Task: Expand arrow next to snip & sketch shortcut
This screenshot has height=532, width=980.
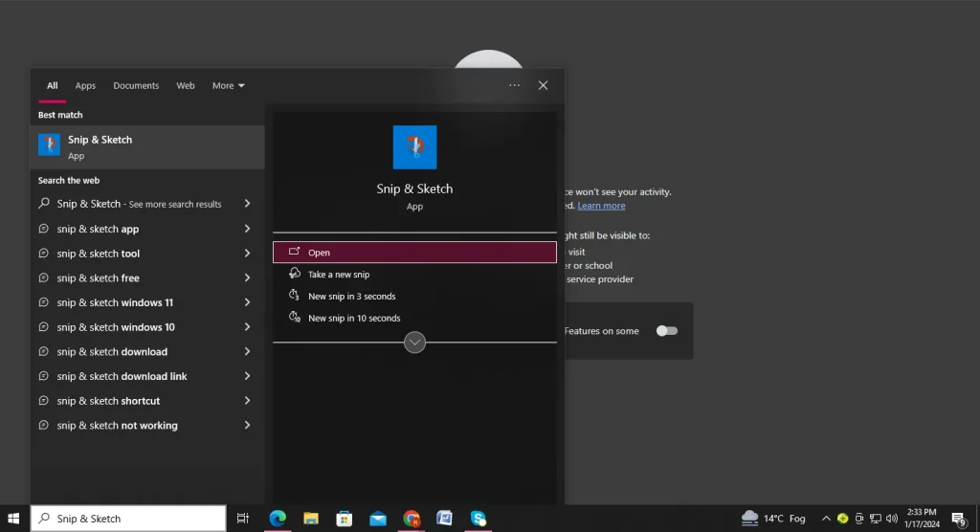Action: point(248,401)
